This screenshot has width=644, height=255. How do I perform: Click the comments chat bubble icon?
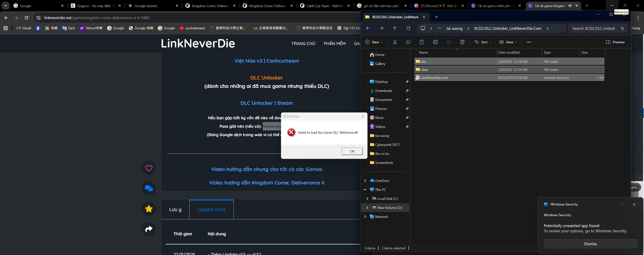pyautogui.click(x=149, y=188)
